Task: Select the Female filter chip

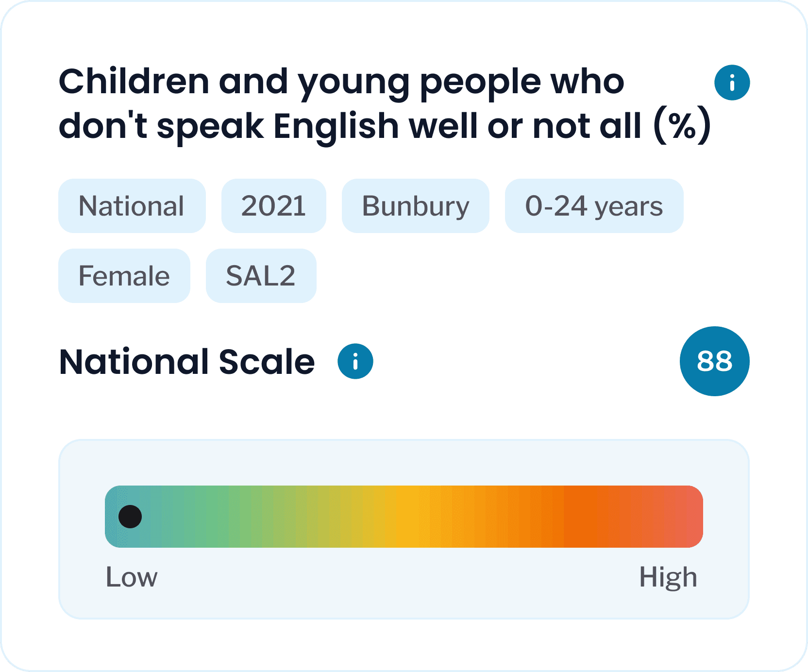Action: pos(124,276)
